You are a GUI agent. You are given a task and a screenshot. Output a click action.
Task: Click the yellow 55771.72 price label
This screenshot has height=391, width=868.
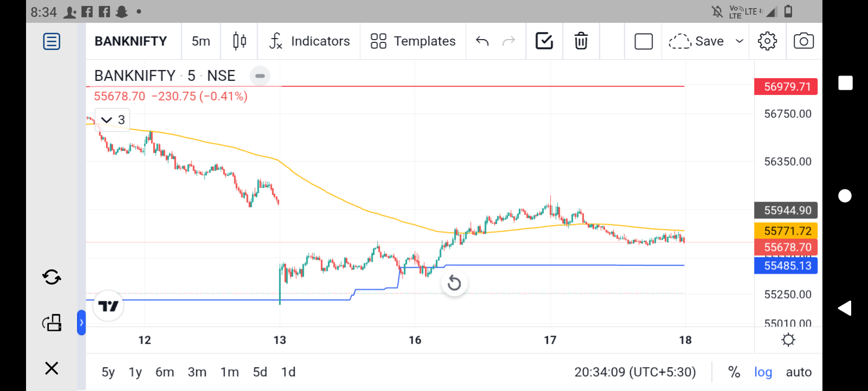pyautogui.click(x=786, y=231)
